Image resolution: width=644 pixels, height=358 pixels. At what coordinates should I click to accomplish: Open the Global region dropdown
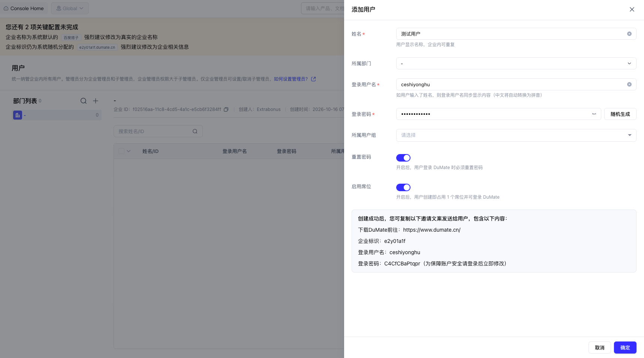pos(70,8)
